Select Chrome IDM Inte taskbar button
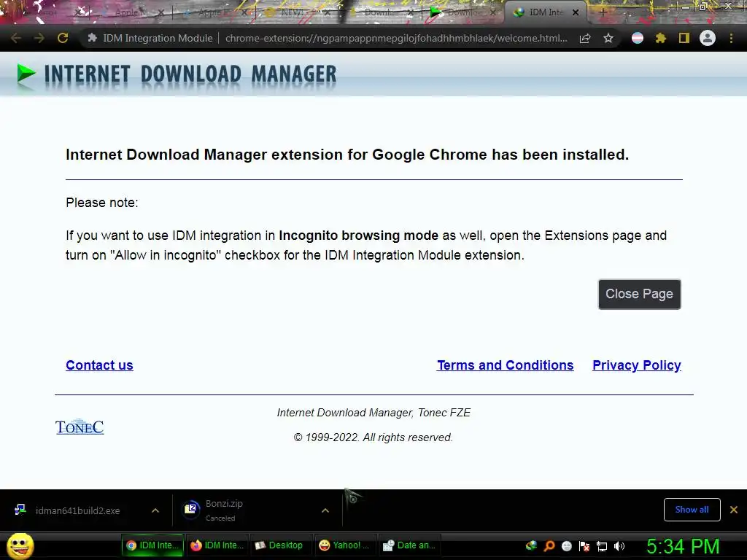The image size is (747, 560). click(152, 545)
